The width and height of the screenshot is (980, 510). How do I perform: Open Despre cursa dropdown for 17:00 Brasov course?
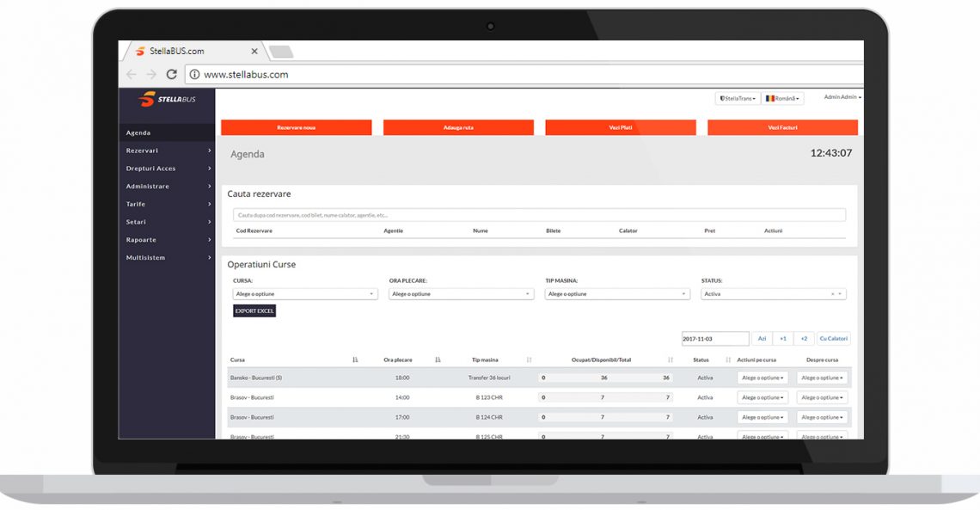(x=822, y=417)
